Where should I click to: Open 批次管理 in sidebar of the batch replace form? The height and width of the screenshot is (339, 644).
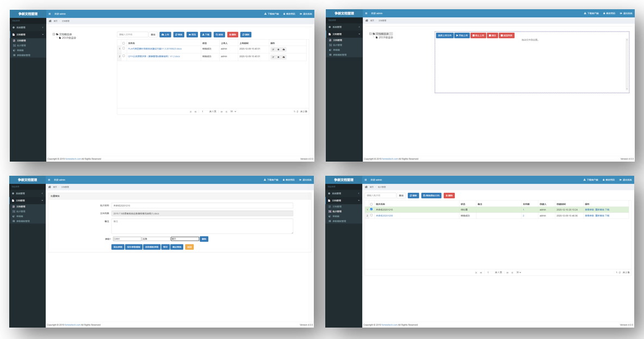[21, 211]
